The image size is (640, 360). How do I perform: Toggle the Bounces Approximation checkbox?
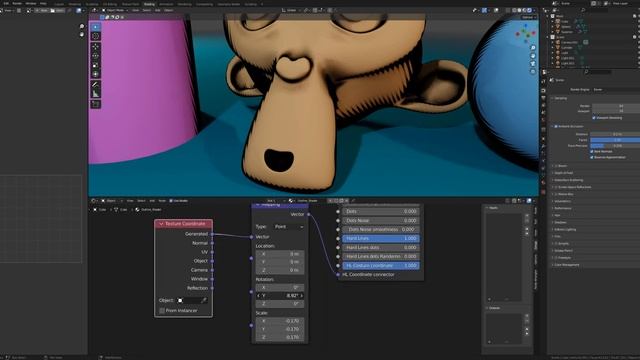tap(591, 157)
